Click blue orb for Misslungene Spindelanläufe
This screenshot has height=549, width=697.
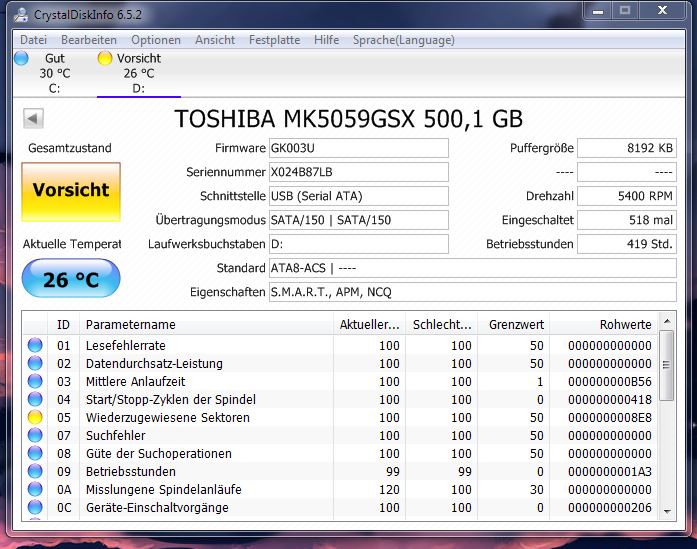pos(35,489)
